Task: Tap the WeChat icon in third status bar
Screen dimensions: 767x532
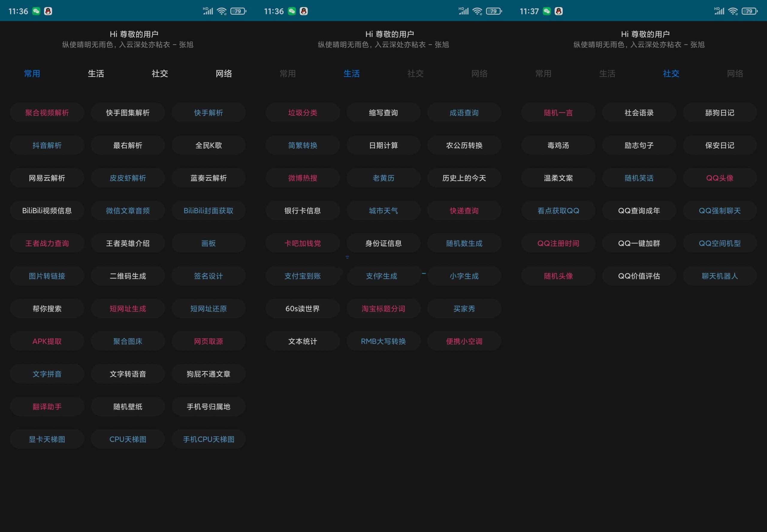Action: [547, 11]
